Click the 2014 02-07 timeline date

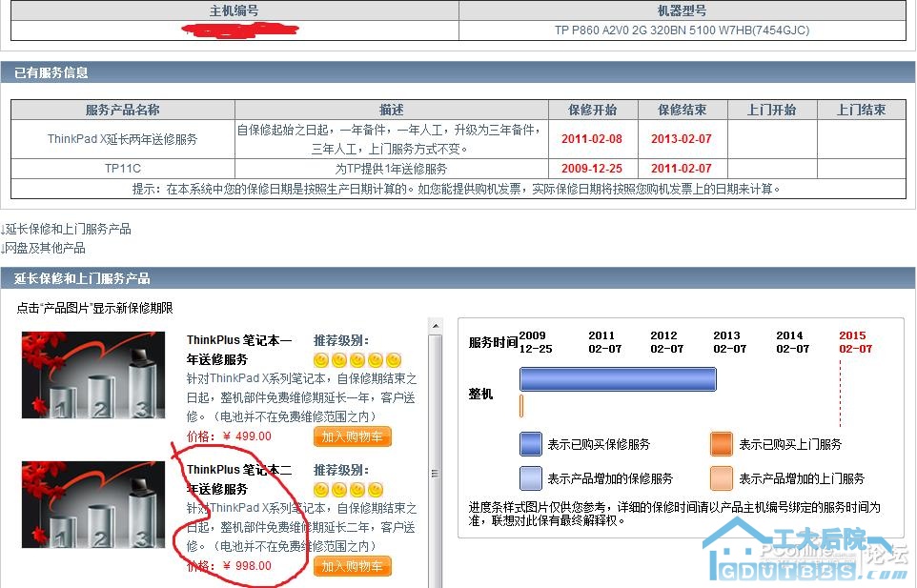tap(792, 342)
